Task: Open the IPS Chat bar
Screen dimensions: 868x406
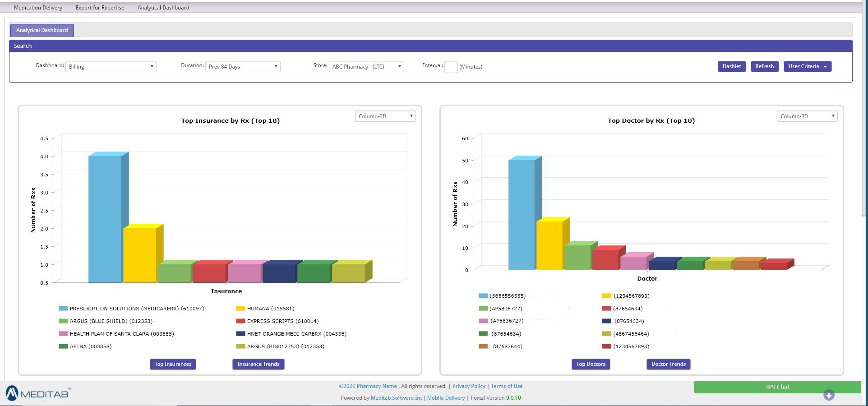Action: 777,387
